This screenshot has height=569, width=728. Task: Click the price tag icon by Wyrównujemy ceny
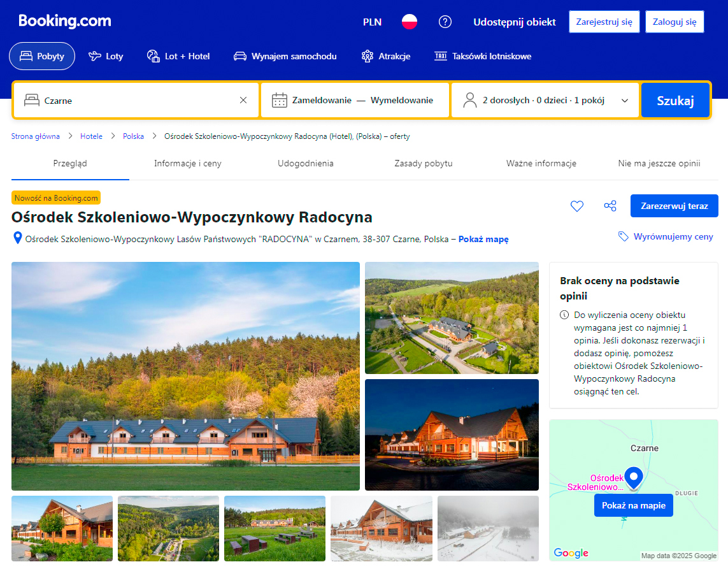[x=624, y=236]
